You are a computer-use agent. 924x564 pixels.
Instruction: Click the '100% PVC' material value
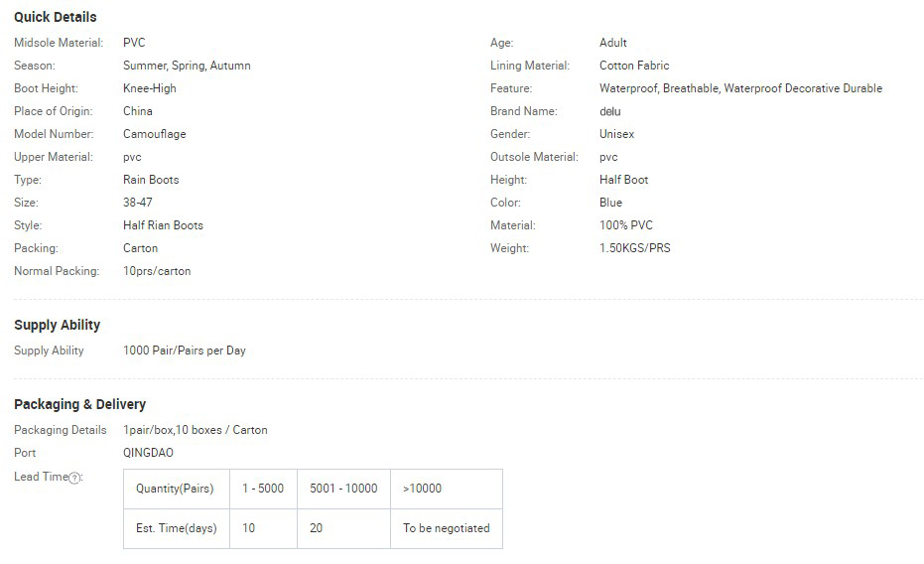coord(626,225)
